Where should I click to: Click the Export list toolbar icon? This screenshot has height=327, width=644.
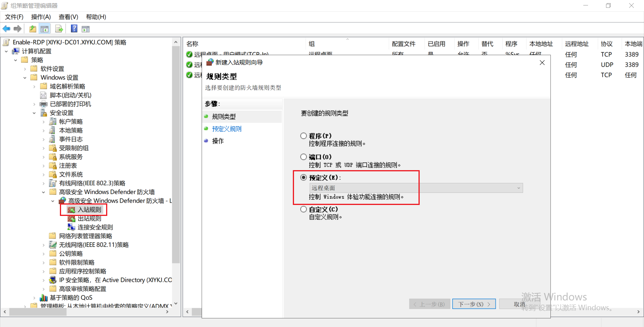tap(59, 29)
